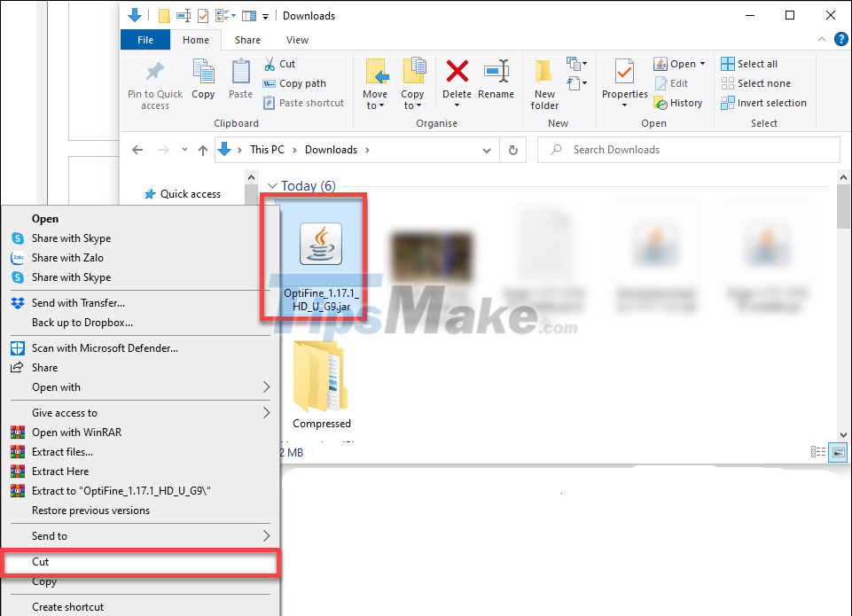Clear selection with Select none
Image resolution: width=852 pixels, height=616 pixels.
[753, 82]
